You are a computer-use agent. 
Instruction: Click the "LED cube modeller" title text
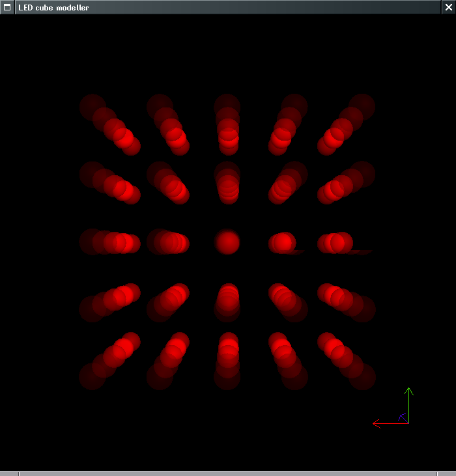point(53,8)
